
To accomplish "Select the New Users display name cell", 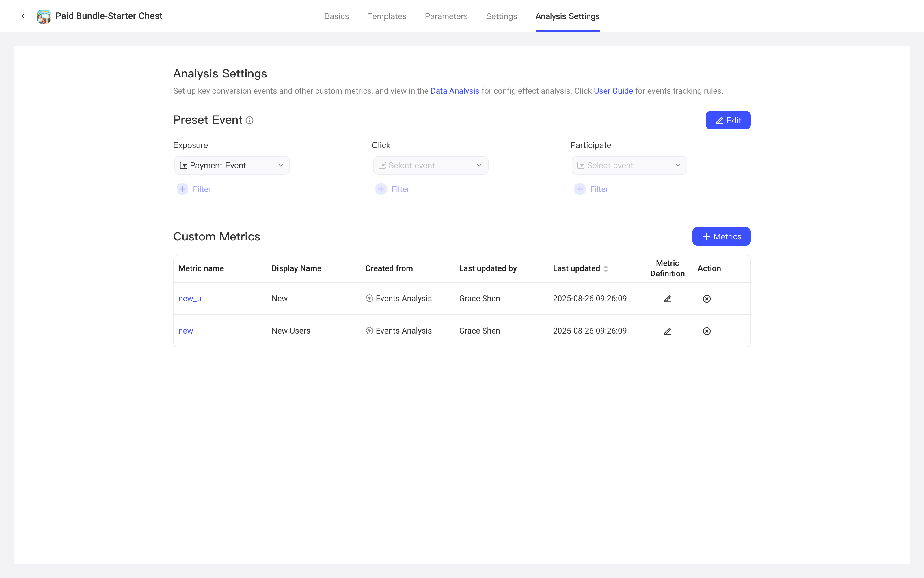I will point(290,331).
